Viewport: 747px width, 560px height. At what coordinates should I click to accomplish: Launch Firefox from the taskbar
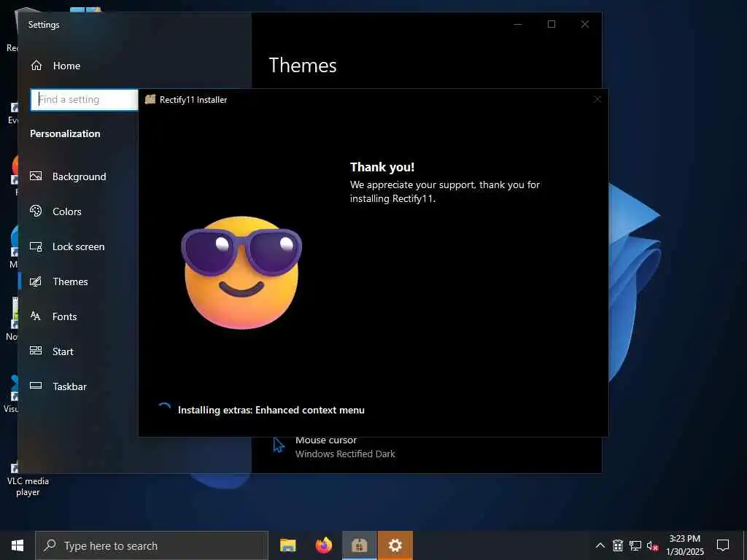click(x=324, y=545)
